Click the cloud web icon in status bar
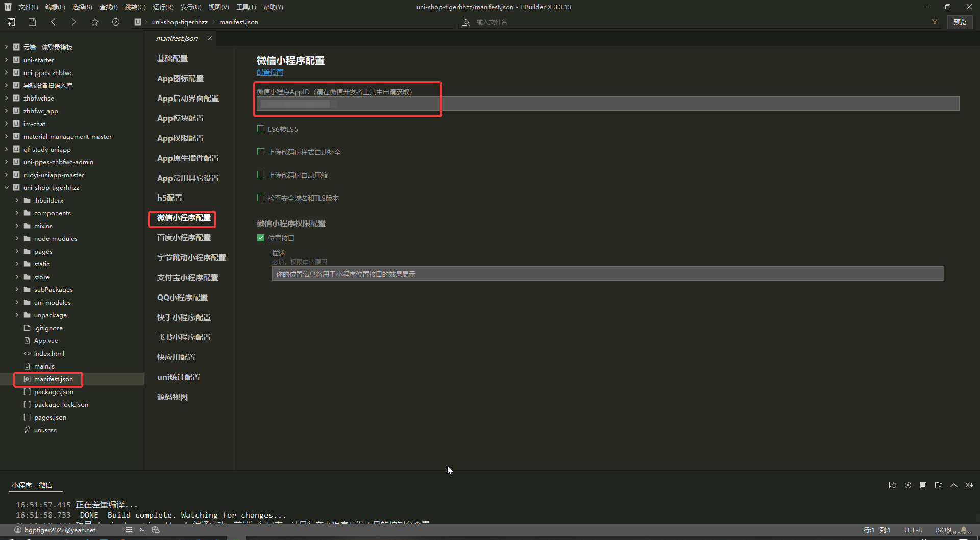 (x=156, y=530)
